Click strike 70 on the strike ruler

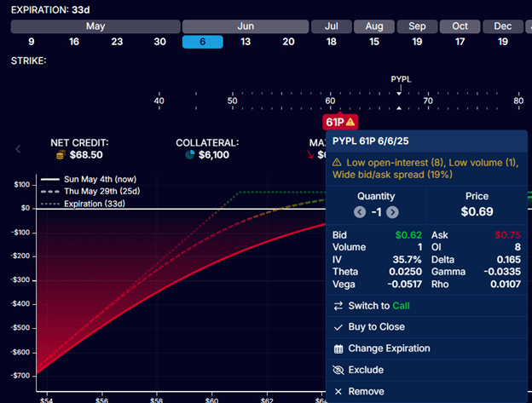coord(428,101)
